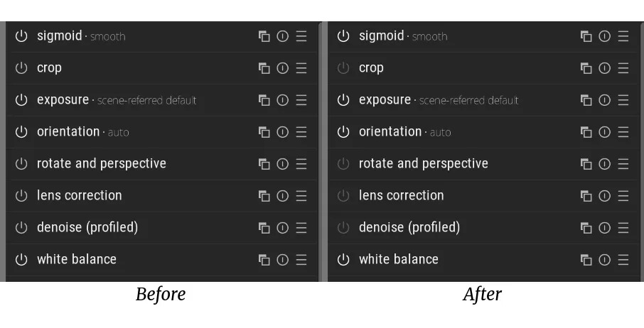
Task: Open orientation presets menu in Before panel
Action: click(x=301, y=132)
